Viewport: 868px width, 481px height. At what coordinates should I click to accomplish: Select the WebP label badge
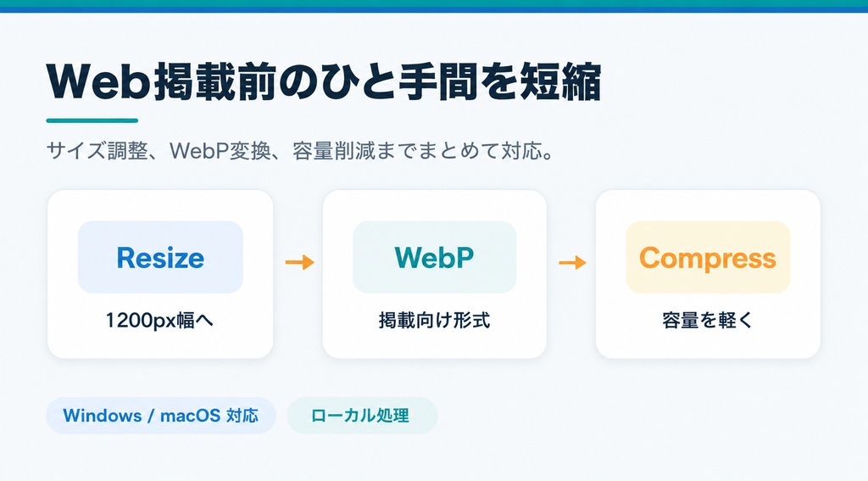[x=435, y=257]
